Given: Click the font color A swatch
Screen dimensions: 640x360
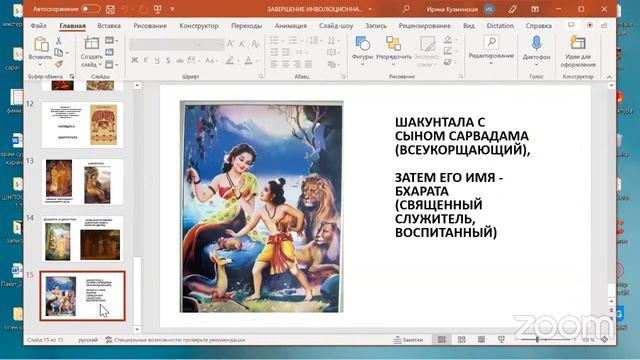Looking at the screenshot, I should [248, 60].
